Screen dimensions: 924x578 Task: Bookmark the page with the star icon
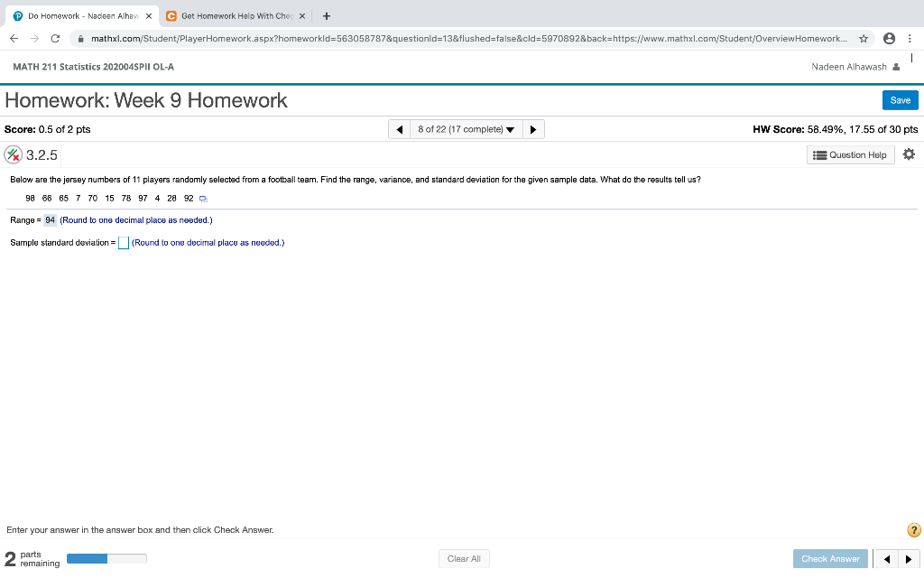[862, 38]
